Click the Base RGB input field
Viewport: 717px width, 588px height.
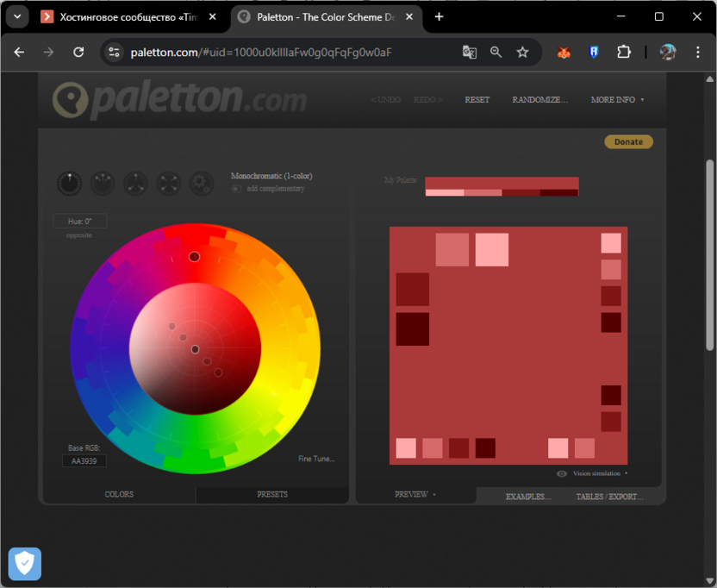(x=84, y=460)
